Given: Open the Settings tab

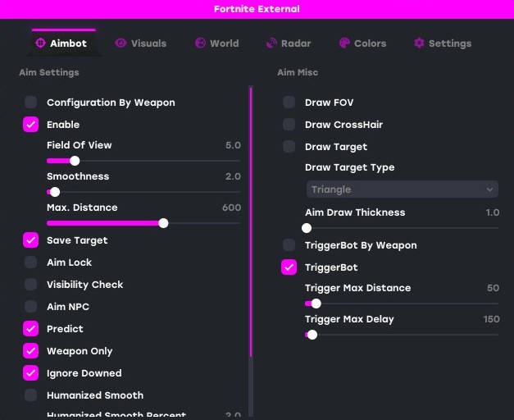Looking at the screenshot, I should pos(442,43).
